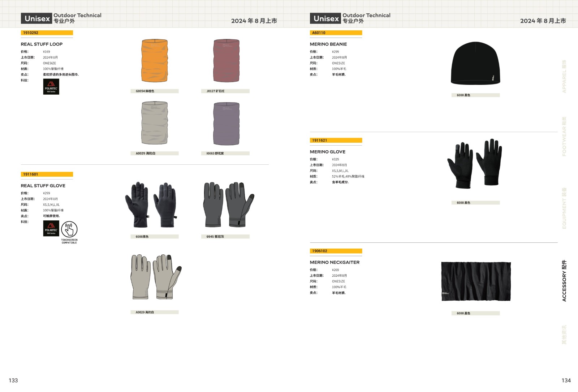
Task: Switch to the EQUIPMENT side tab
Action: 564,208
